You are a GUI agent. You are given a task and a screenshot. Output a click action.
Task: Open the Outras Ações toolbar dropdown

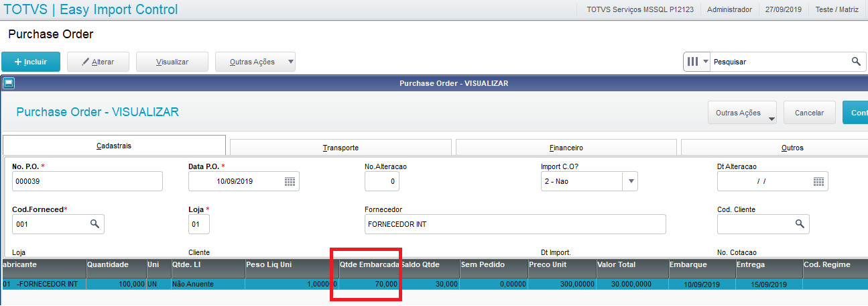(255, 62)
